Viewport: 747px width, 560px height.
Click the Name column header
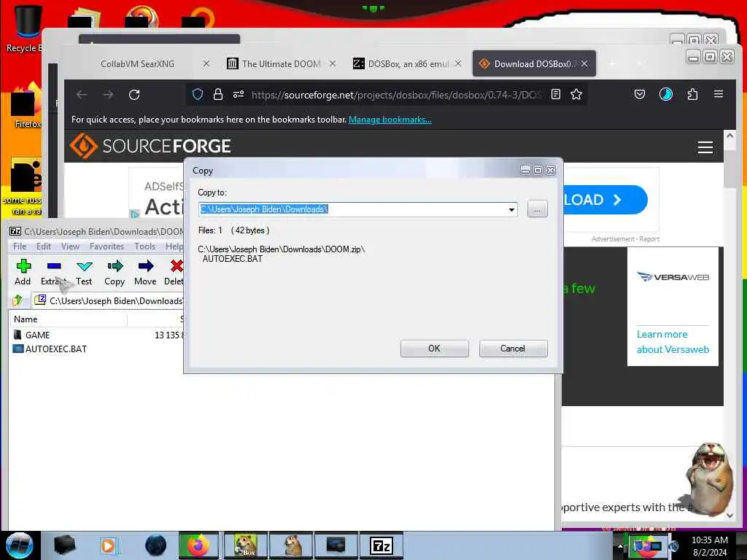68,319
